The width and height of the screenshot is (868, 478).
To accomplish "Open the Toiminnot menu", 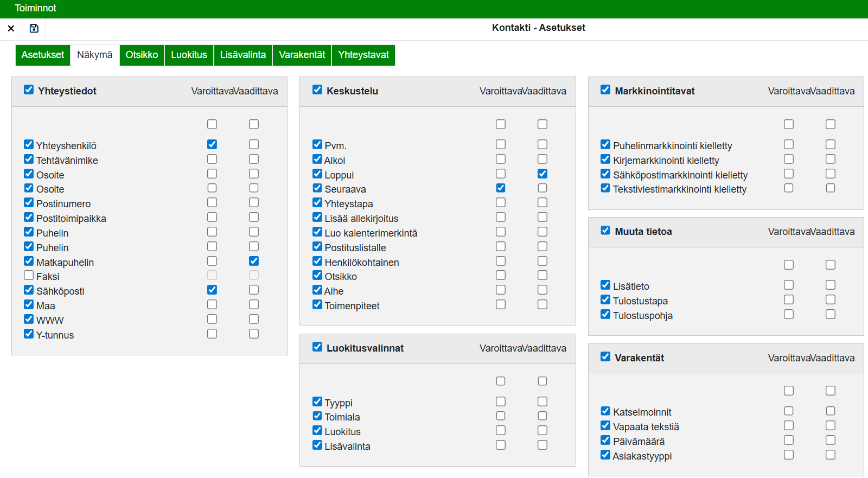I will coord(35,8).
